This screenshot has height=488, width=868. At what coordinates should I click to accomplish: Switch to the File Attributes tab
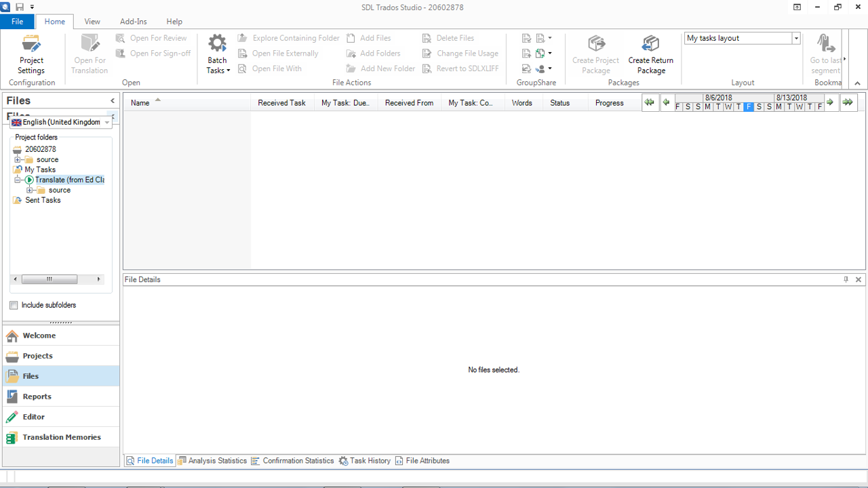[x=422, y=461]
